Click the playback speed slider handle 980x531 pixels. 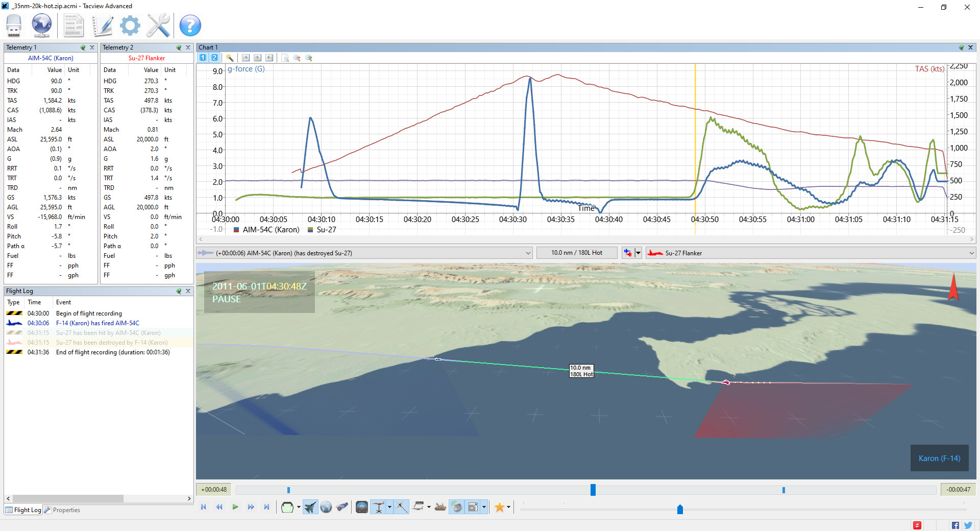pos(680,509)
